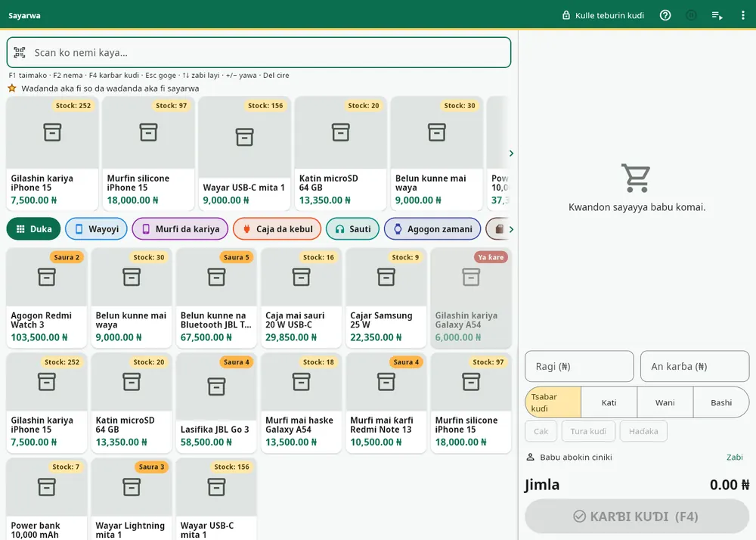Add Cajar Samsung 25 W to the sale
756x540 pixels.
pos(386,298)
